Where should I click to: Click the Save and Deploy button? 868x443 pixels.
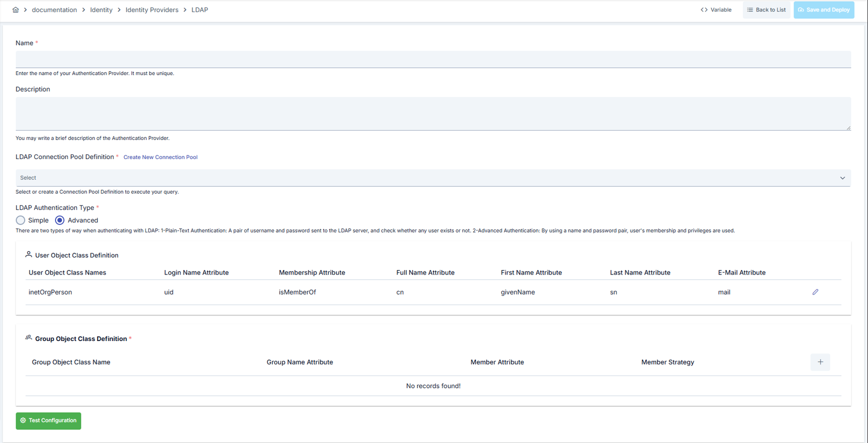coord(823,9)
